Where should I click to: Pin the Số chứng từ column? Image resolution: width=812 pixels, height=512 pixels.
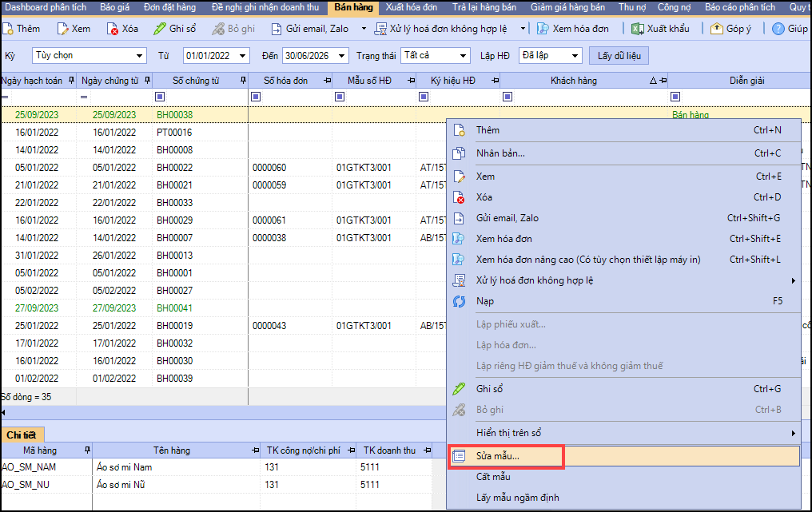tap(243, 81)
